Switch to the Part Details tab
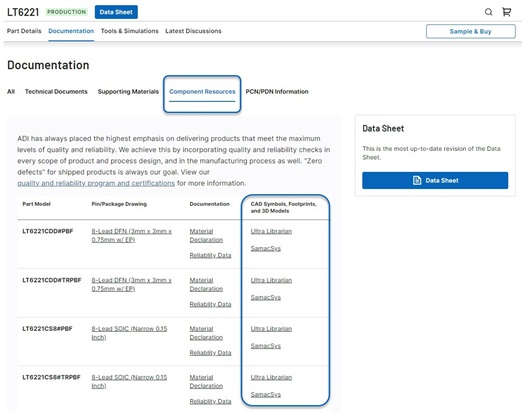Screen dimensions: 522x412 (24, 31)
